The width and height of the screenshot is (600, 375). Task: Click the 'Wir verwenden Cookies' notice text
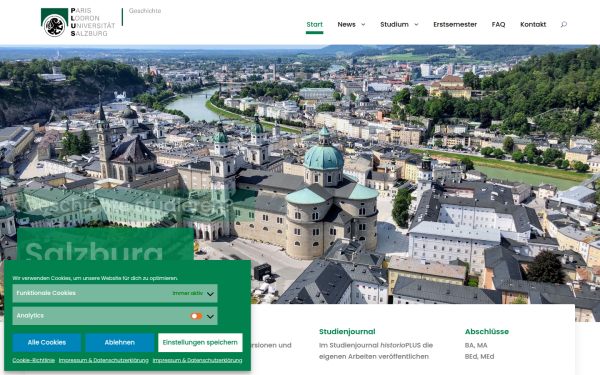95,278
